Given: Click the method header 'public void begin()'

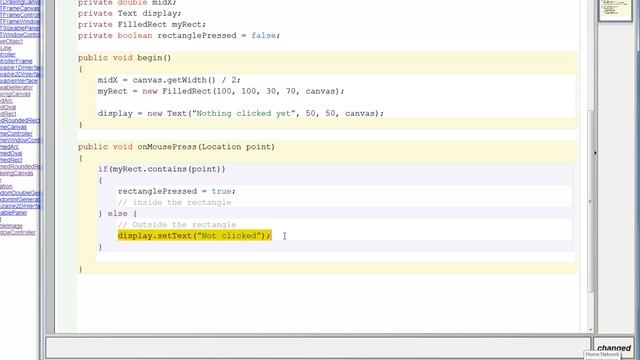Looking at the screenshot, I should (124, 58).
